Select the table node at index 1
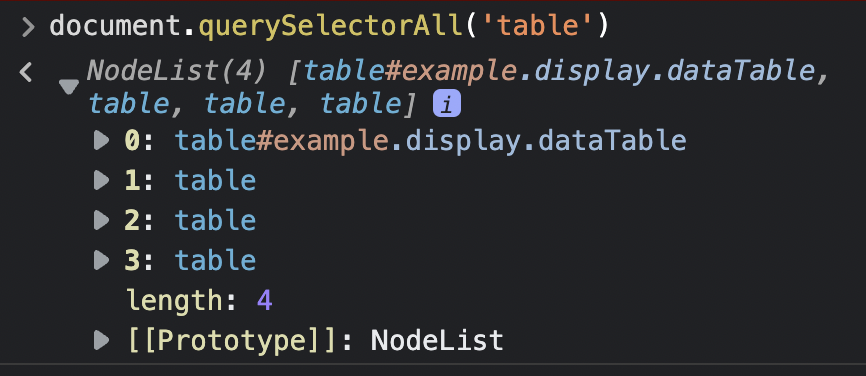Screen dimensions: 866x376 coord(215,181)
